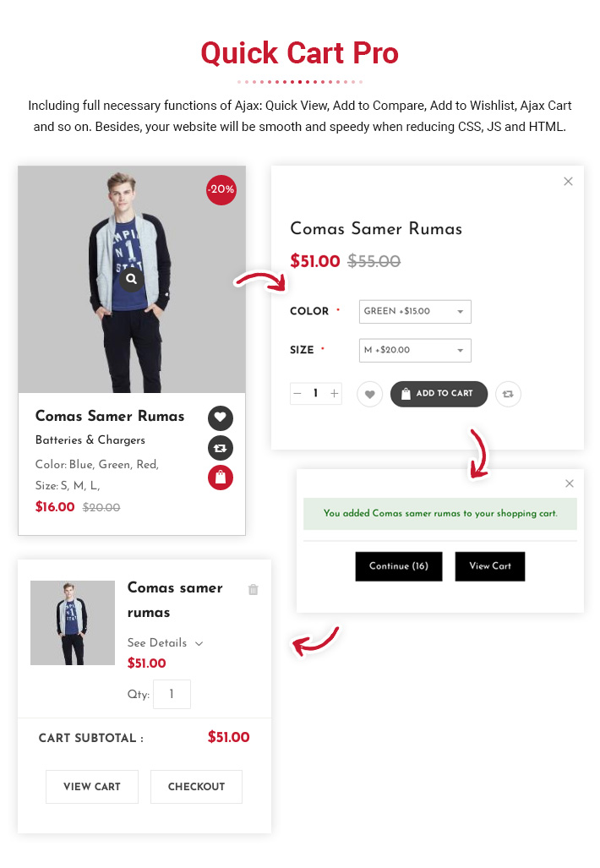600x868 pixels.
Task: Expand See Details in mini cart
Action: pyautogui.click(x=165, y=642)
